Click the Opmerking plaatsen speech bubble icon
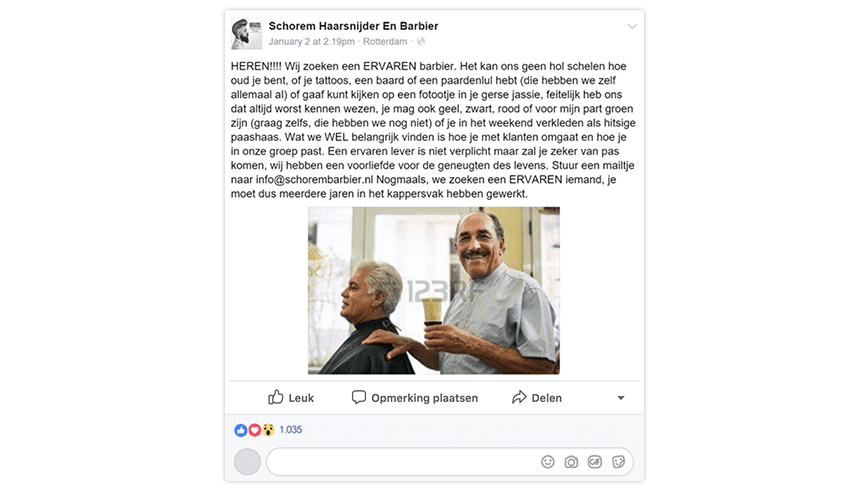The image size is (860, 490). tap(359, 397)
